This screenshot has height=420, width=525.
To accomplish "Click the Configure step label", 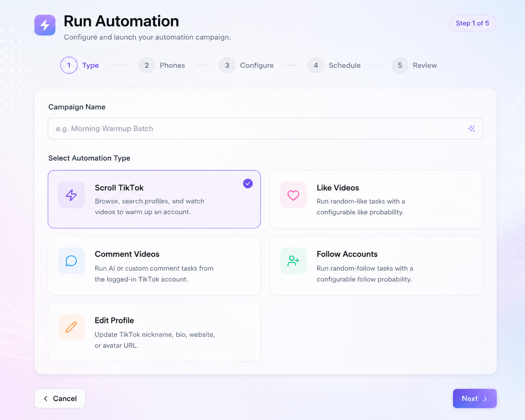I will point(257,65).
